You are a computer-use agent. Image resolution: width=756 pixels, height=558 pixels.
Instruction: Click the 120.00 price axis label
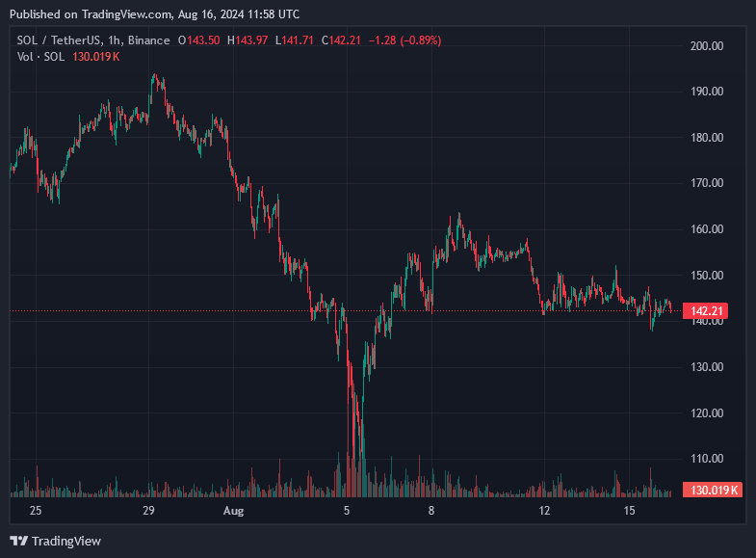pyautogui.click(x=707, y=412)
